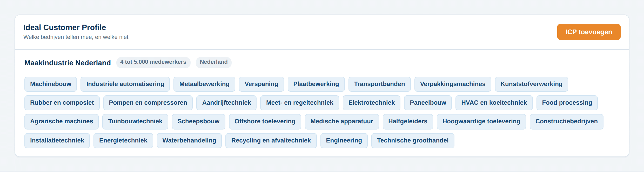Click the Verspaning tag
Viewport: 644px width, 172px height.
261,84
